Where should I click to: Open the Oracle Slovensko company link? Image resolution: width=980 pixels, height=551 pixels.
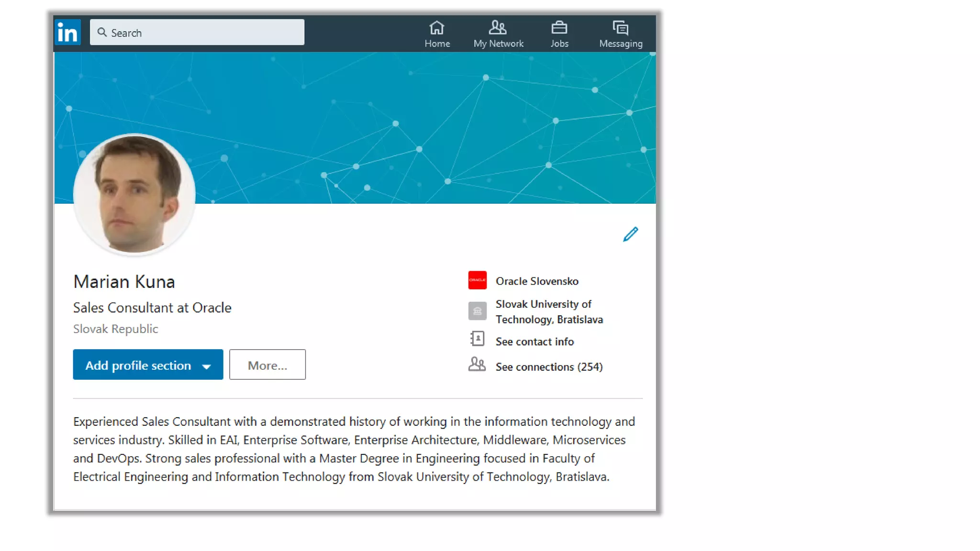pyautogui.click(x=537, y=281)
